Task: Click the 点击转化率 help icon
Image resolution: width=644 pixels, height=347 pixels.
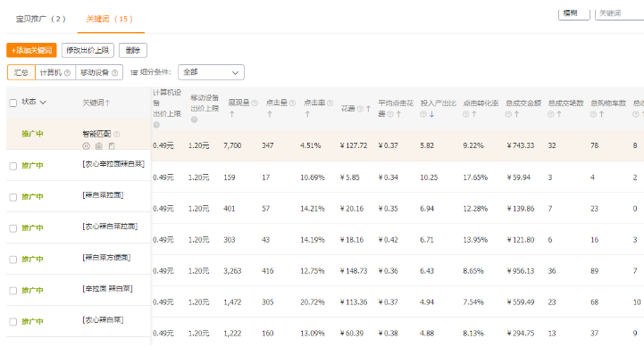Action: coord(465,114)
